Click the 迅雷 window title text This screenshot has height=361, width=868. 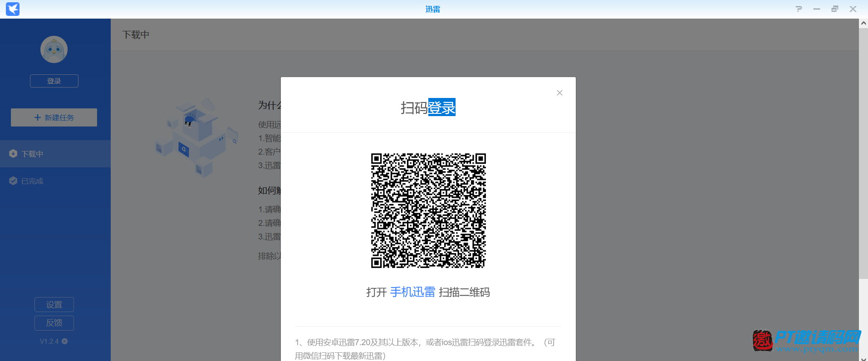(x=433, y=9)
